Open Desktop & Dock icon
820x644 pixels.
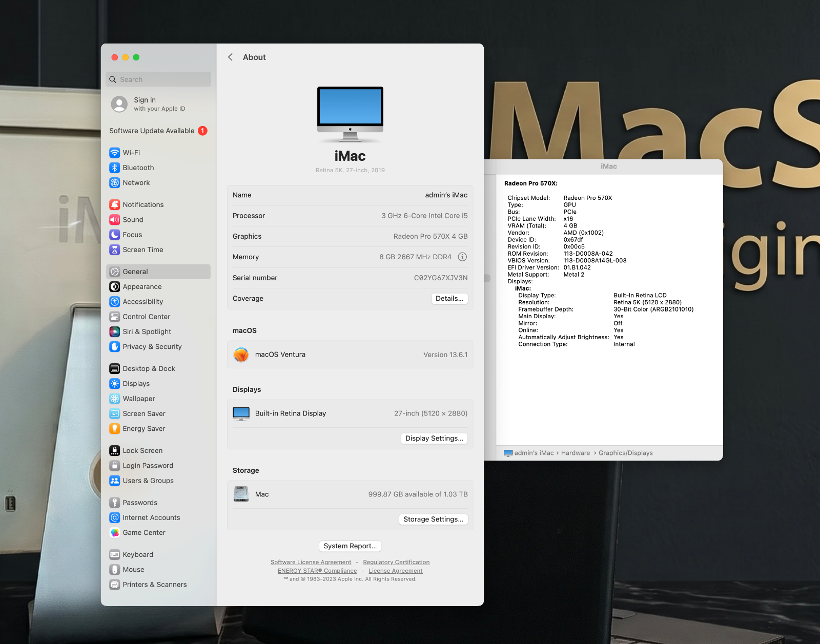(115, 368)
